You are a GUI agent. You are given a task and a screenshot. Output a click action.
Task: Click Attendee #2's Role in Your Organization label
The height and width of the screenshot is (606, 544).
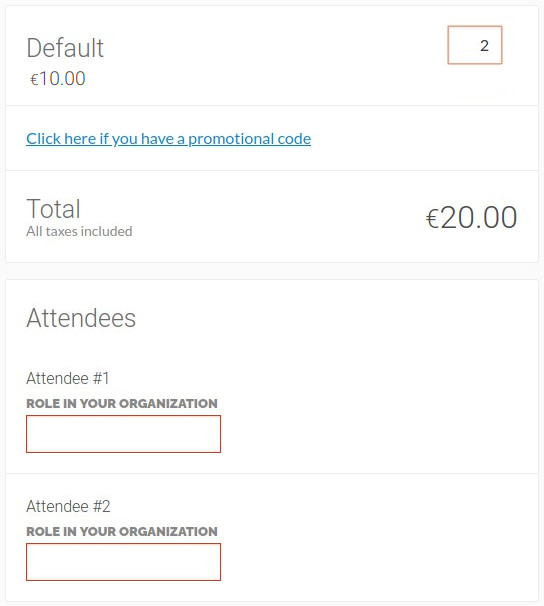(x=122, y=531)
